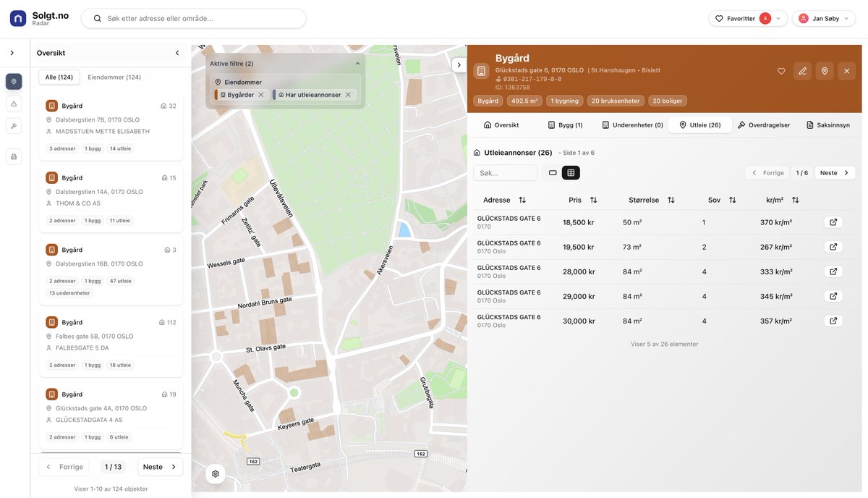Click the Bygård building icon in header
The width and height of the screenshot is (868, 498).
click(481, 71)
